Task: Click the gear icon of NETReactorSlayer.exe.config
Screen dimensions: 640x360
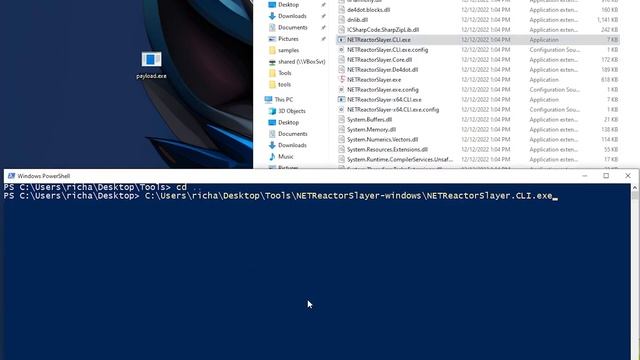Action: (342, 90)
